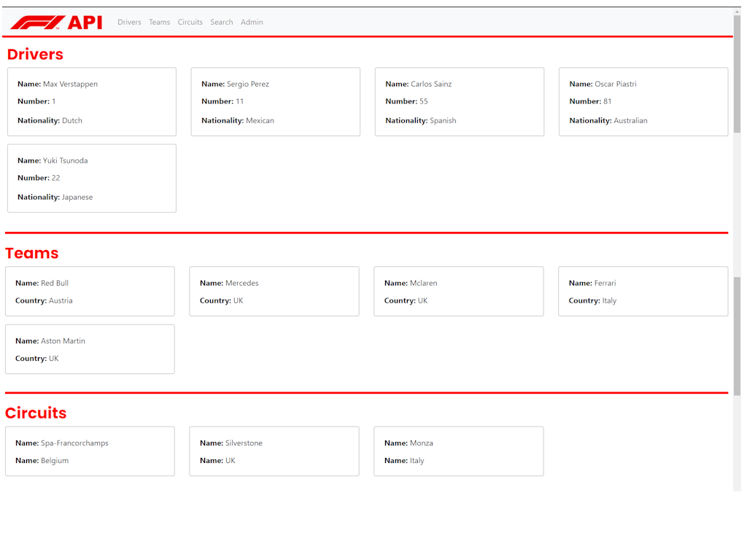Choose the Mclaren team card
The image size is (747, 560).
click(459, 292)
